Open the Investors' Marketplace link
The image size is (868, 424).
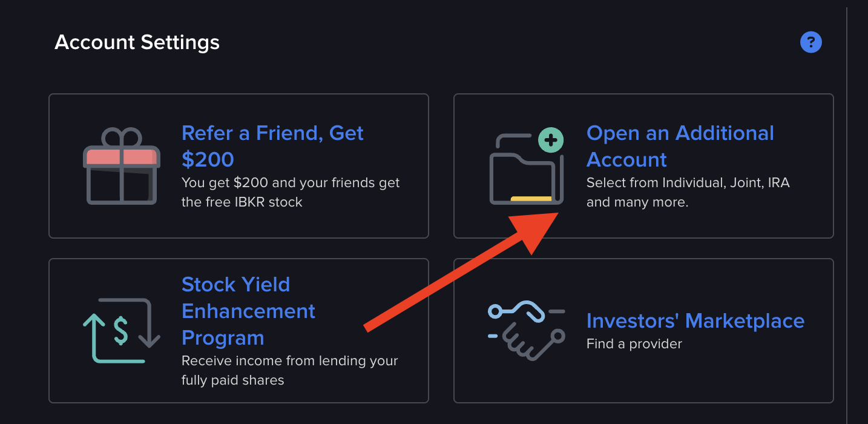[x=695, y=321]
